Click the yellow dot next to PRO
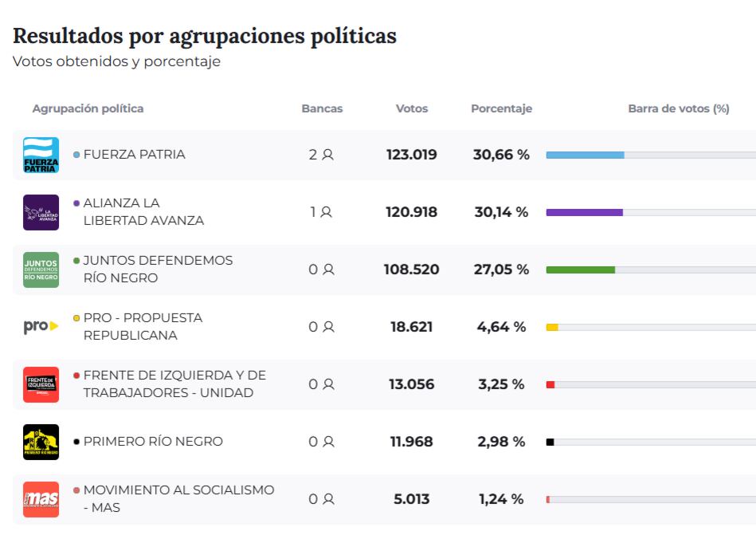Image resolution: width=756 pixels, height=539 pixels. pos(76,318)
